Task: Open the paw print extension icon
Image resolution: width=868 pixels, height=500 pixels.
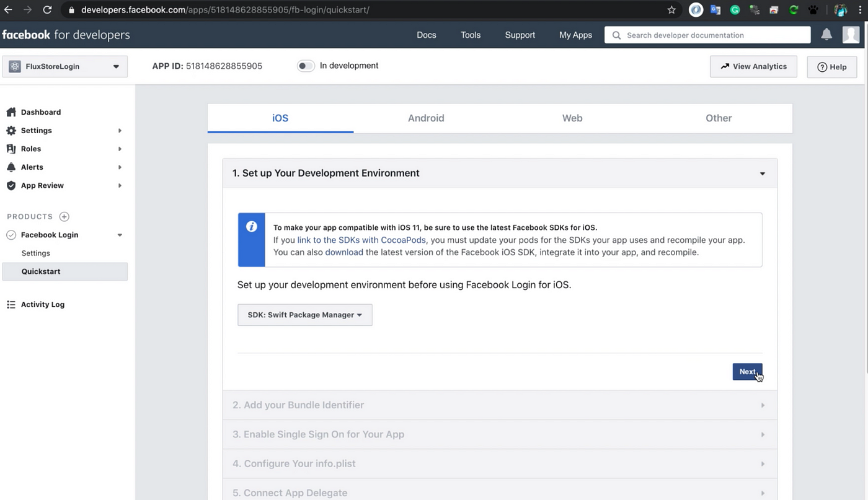Action: tap(813, 10)
